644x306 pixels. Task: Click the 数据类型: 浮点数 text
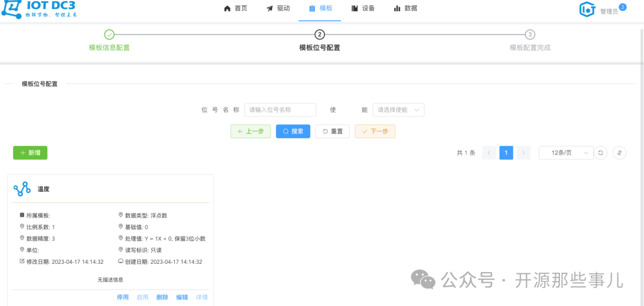click(146, 216)
